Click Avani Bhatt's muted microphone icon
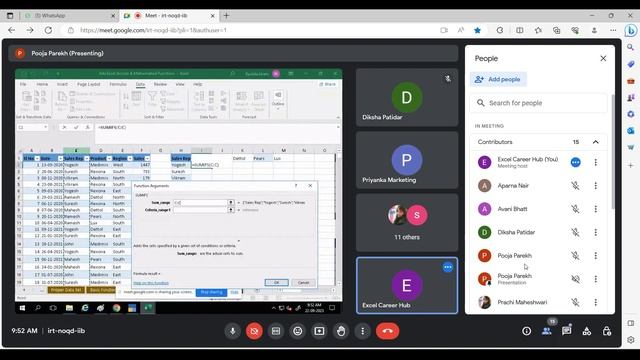Screen dimensions: 640x360 575,209
